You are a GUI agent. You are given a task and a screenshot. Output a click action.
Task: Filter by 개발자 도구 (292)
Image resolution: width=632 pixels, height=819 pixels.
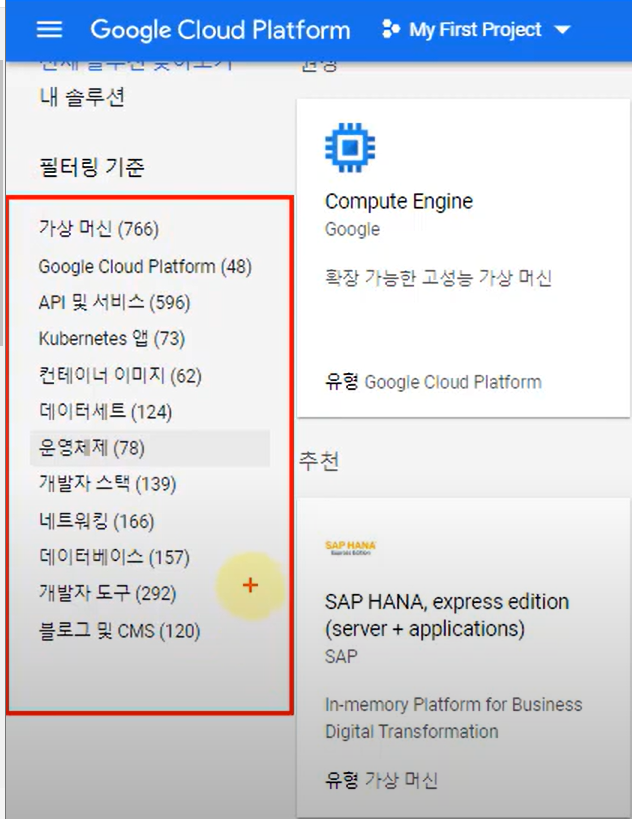(107, 593)
